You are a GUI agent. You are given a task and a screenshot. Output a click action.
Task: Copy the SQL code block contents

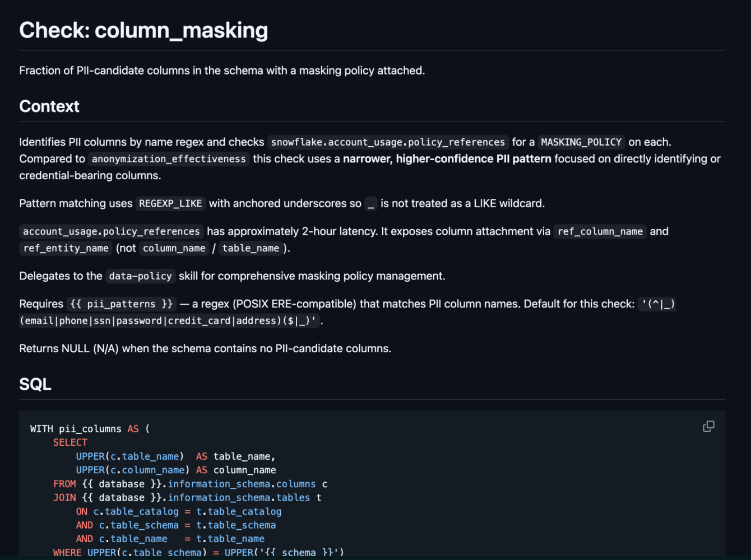708,426
